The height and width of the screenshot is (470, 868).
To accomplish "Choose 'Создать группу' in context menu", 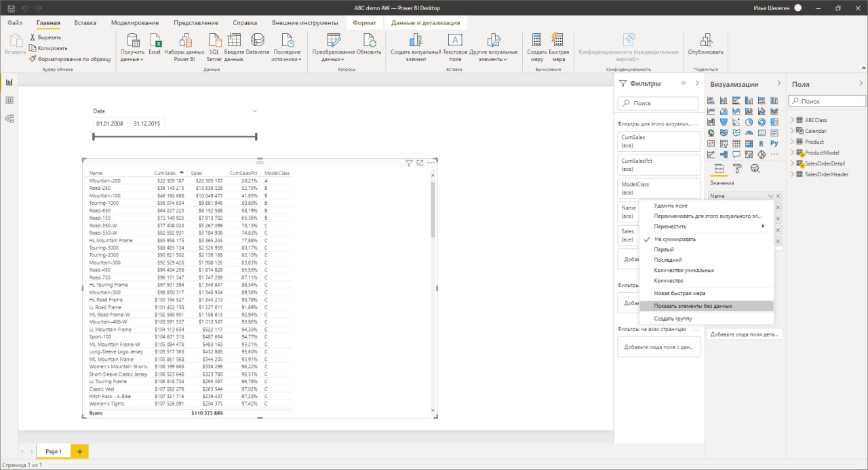I will click(706, 318).
